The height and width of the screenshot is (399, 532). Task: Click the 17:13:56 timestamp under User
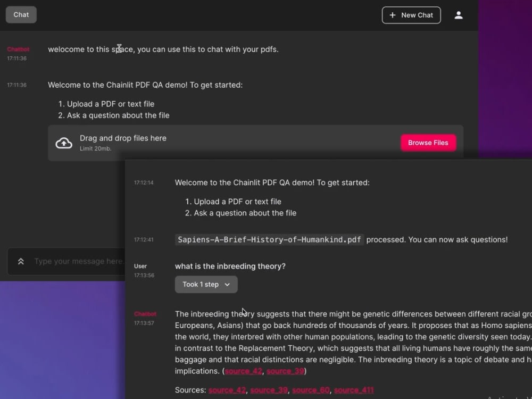[x=144, y=275]
